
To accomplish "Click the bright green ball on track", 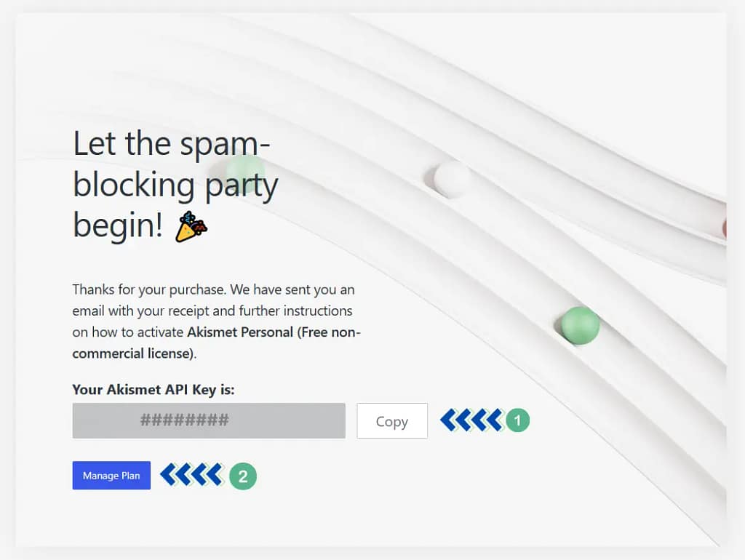I will (580, 325).
